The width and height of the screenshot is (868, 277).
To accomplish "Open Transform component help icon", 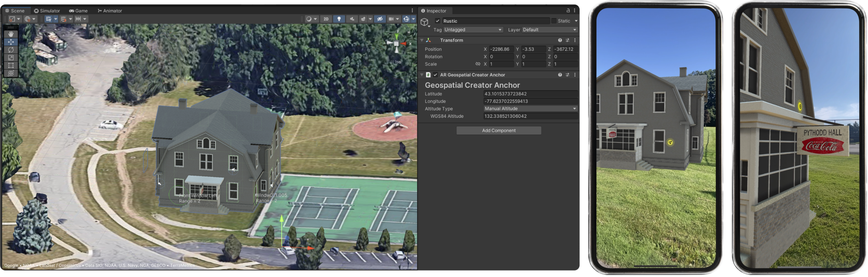I will click(x=560, y=40).
